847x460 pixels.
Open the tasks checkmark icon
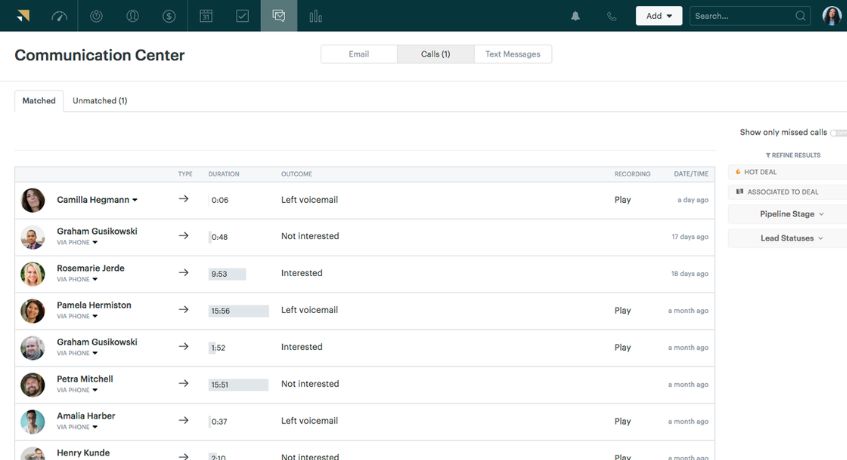(x=242, y=16)
